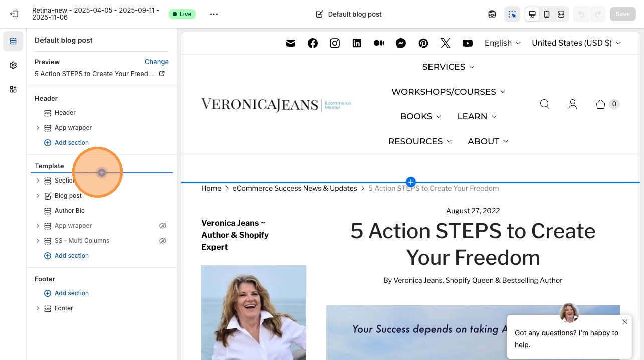
Task: Click the X (Twitter) icon in preview
Action: tap(446, 43)
